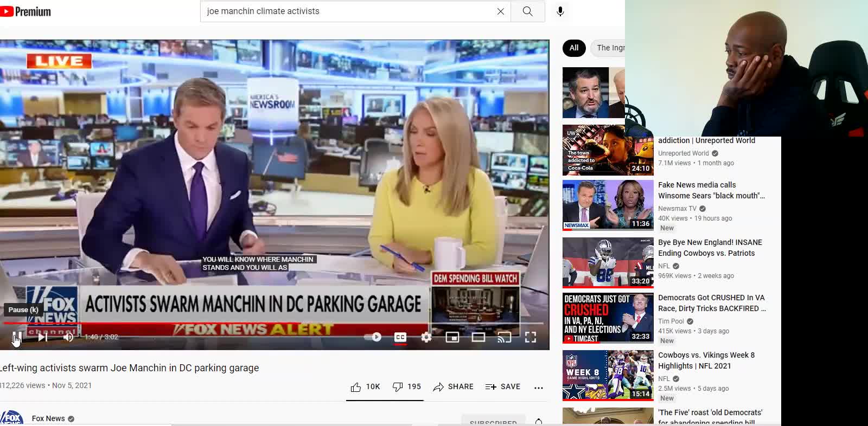Select the 'The Ingr...' filter chip
The width and height of the screenshot is (868, 426).
pos(608,48)
